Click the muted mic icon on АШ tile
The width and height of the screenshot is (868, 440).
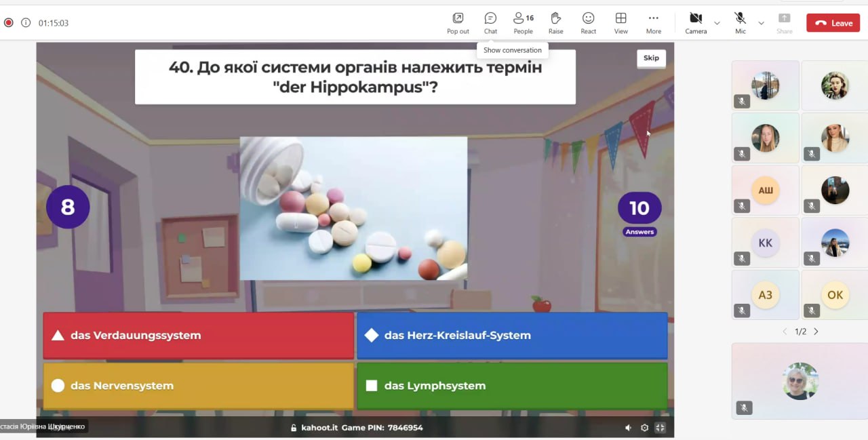pyautogui.click(x=742, y=206)
